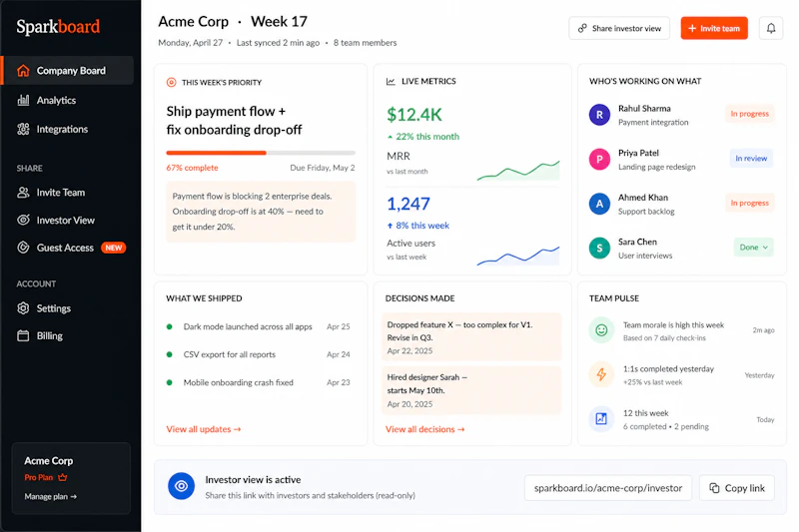Viewport: 799px width, 532px height.
Task: Click Share investor view button
Action: click(619, 28)
